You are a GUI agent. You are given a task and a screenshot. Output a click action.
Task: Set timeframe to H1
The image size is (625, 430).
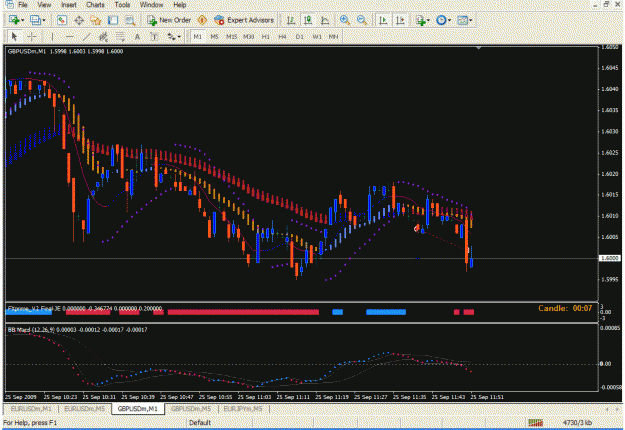tap(265, 37)
